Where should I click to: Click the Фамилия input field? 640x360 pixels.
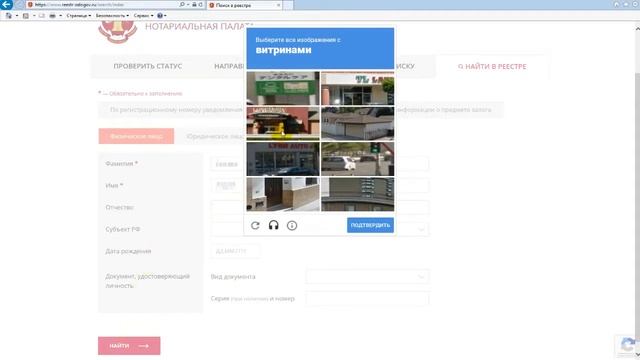(x=320, y=164)
